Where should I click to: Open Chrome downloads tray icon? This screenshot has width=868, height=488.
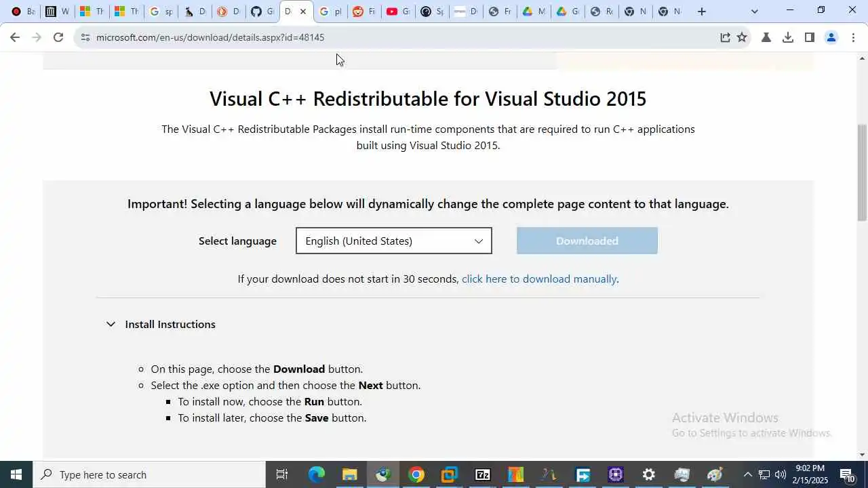tap(788, 37)
